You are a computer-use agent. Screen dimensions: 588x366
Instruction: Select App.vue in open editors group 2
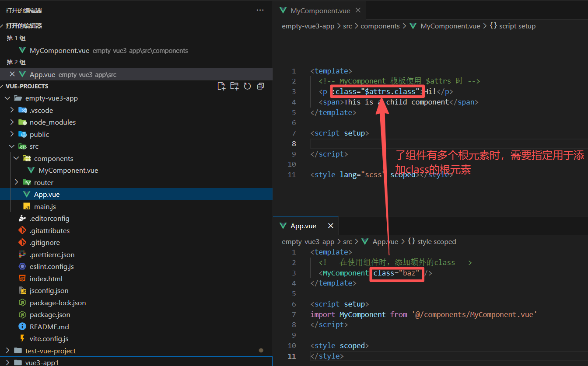pos(136,74)
